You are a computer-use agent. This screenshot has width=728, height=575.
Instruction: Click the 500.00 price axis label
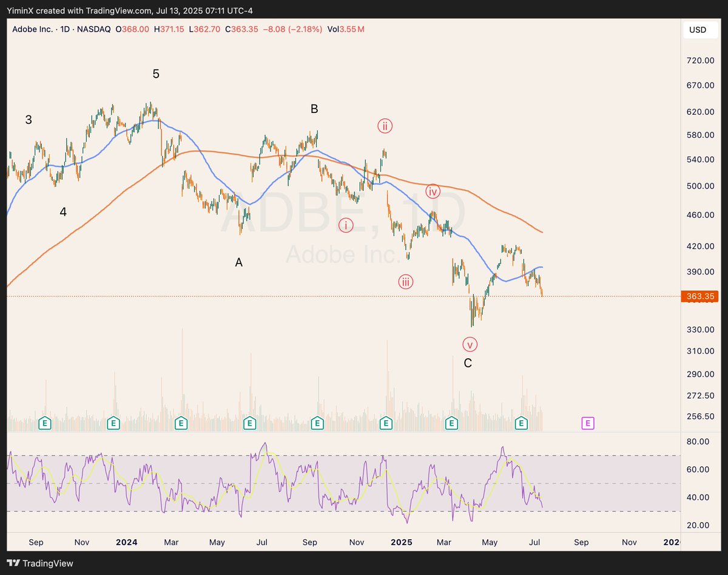pos(700,186)
